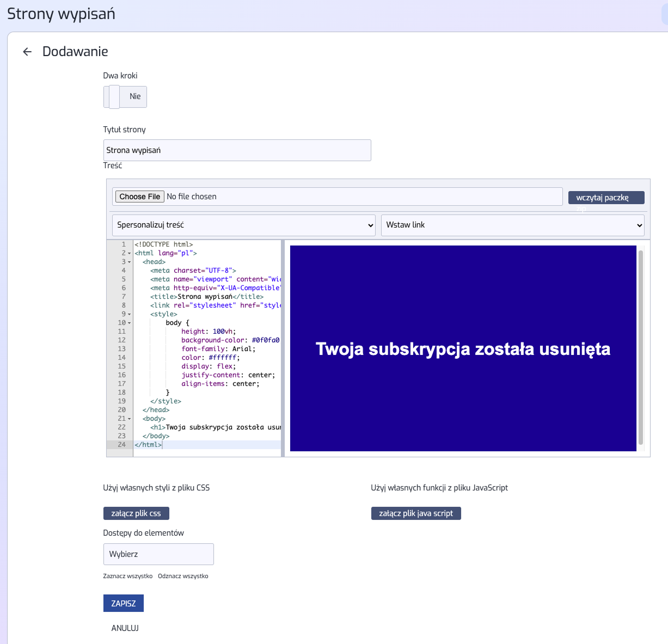668x644 pixels.
Task: Expand the Wstaw link dropdown
Action: tap(512, 225)
